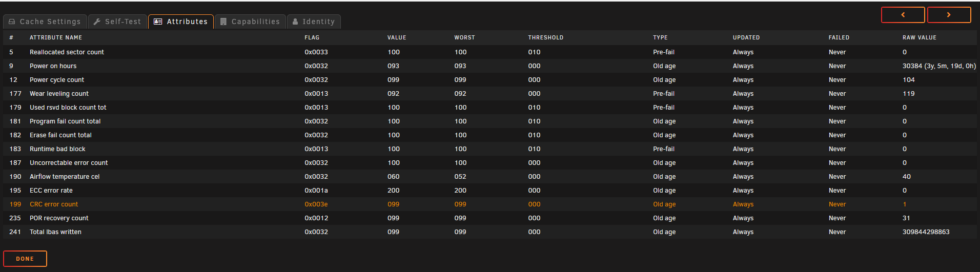Click the DONE button
Image resolution: width=980 pixels, height=272 pixels.
coord(25,259)
